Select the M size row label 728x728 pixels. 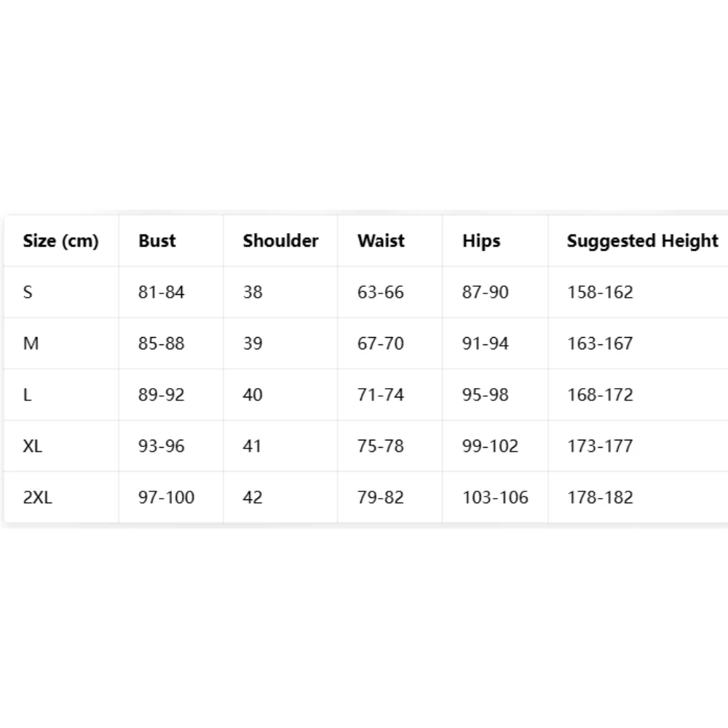[x=31, y=344]
